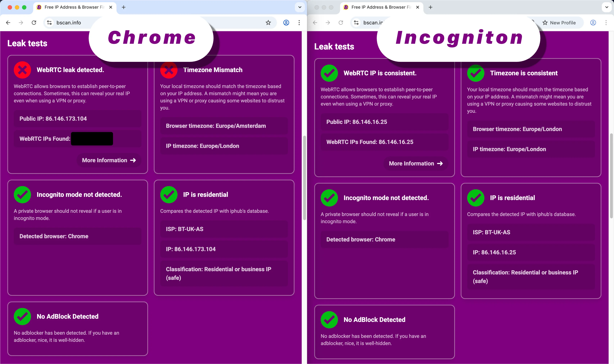614x364 pixels.
Task: Reload the page in the Incogniton window
Action: (341, 23)
